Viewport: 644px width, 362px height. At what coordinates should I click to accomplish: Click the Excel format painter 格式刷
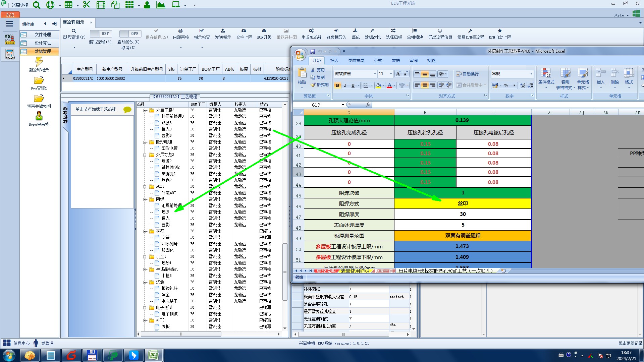[320, 85]
